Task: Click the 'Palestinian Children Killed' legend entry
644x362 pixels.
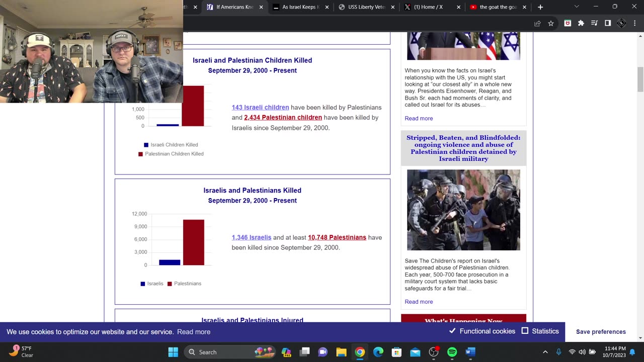Action: pyautogui.click(x=171, y=154)
